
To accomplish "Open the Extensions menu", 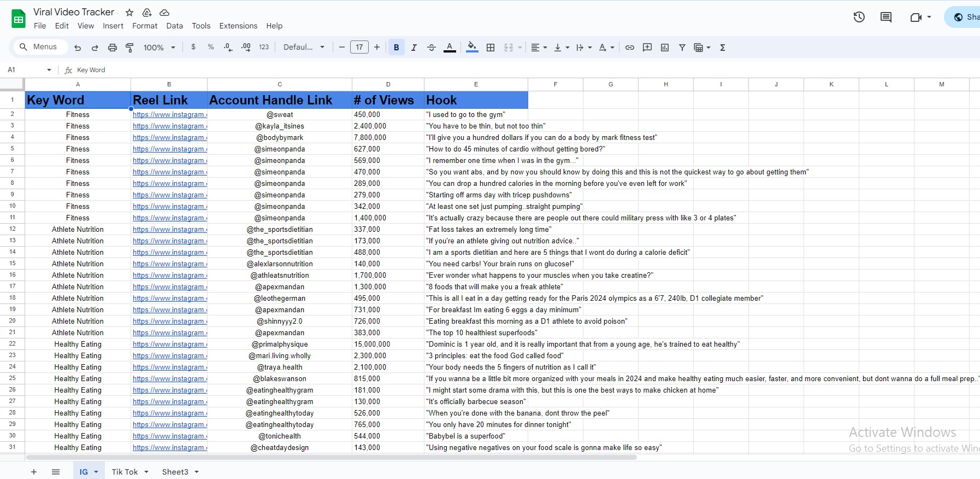I will pos(238,26).
